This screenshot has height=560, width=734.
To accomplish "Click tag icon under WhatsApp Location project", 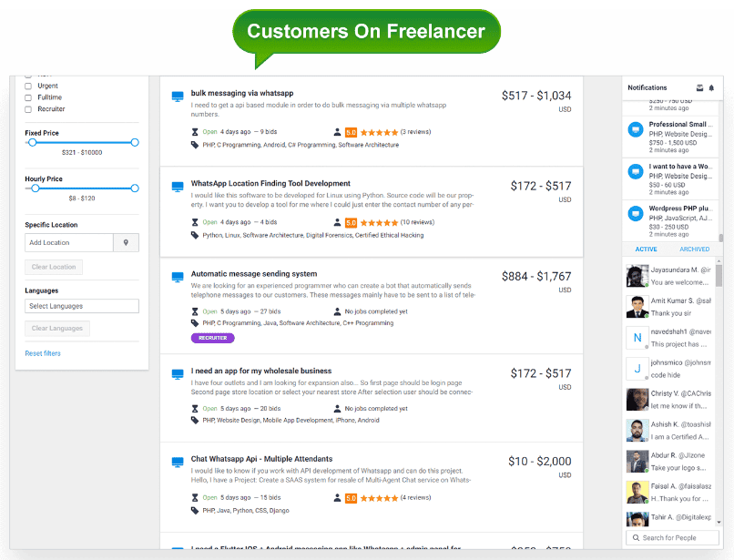I will click(x=195, y=235).
